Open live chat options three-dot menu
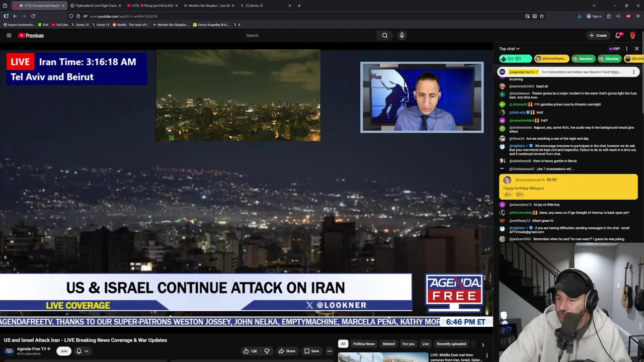The width and height of the screenshot is (644, 362). 626,49
